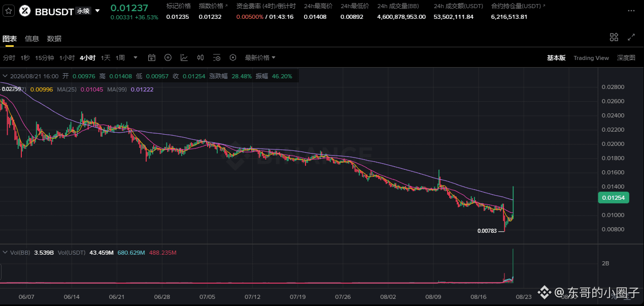Enter fullscreen chart with expand arrows icon

[x=631, y=37]
